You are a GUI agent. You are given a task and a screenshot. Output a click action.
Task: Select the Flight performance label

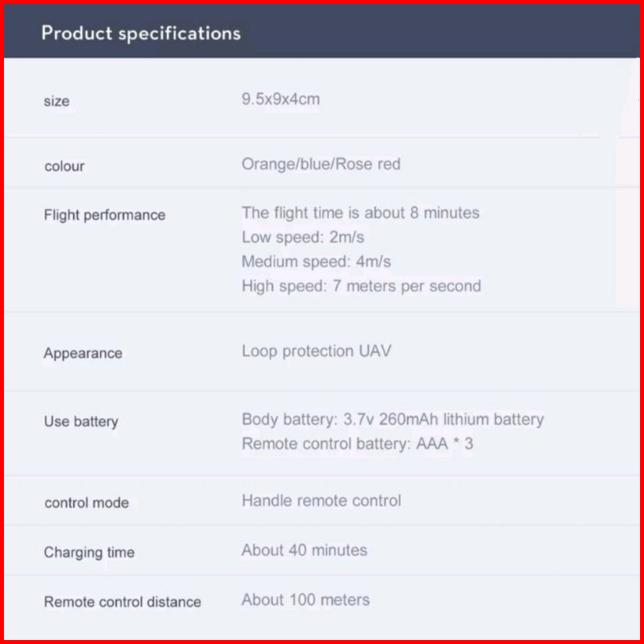point(104,215)
